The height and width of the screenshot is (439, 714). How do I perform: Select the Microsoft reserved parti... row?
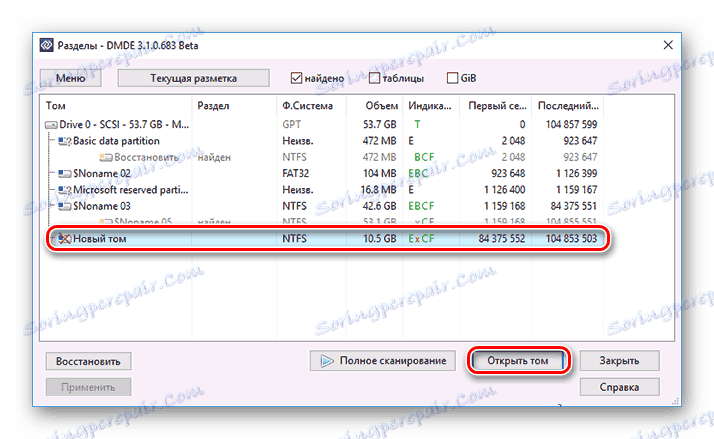coord(322,190)
